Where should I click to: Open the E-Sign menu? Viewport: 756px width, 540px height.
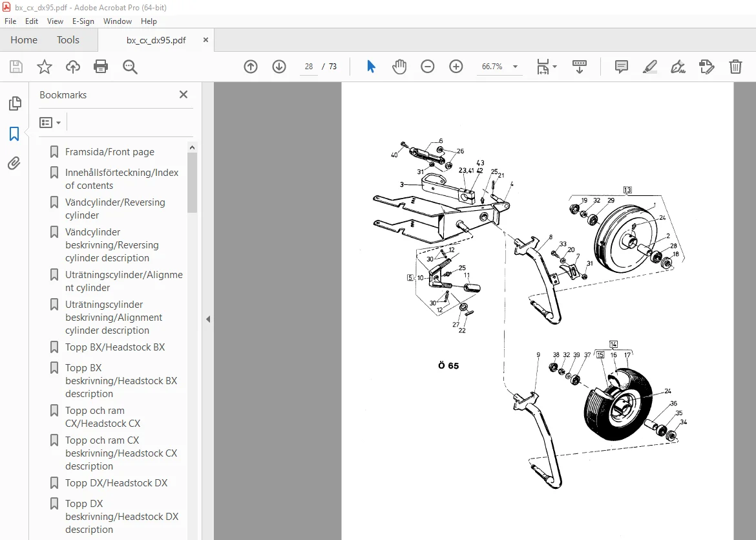83,21
